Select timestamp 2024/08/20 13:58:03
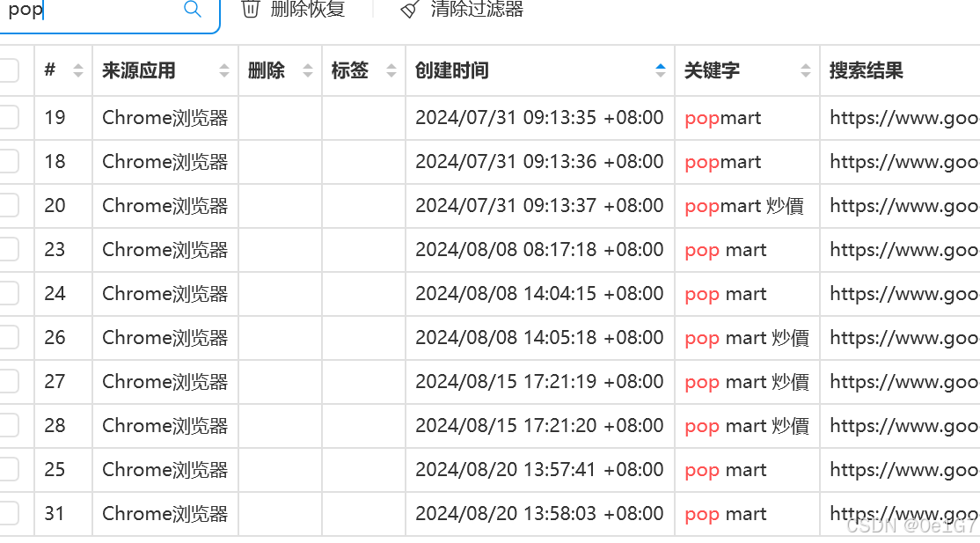This screenshot has height=543, width=980. point(538,514)
